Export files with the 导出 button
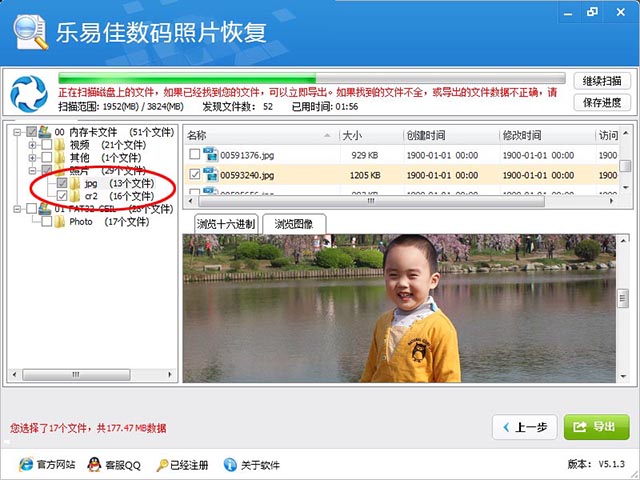Screen dimensions: 640x480 pyautogui.click(x=596, y=427)
